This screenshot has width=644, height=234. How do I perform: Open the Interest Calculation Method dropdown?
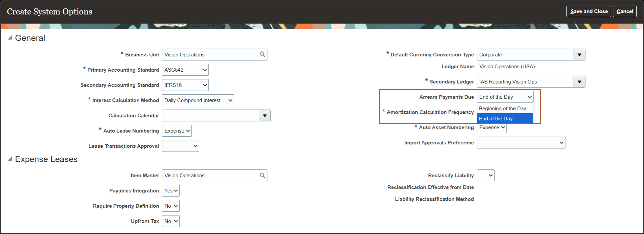[198, 100]
